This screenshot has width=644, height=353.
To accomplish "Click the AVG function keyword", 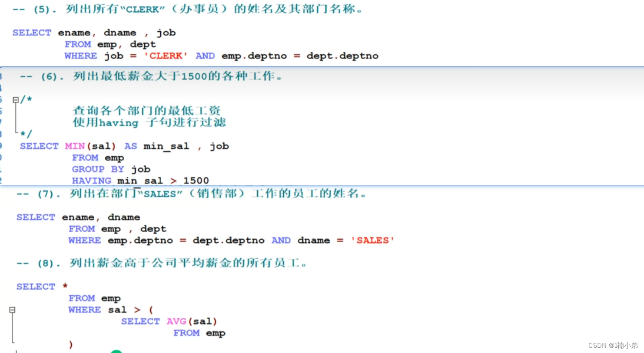I will tap(176, 322).
